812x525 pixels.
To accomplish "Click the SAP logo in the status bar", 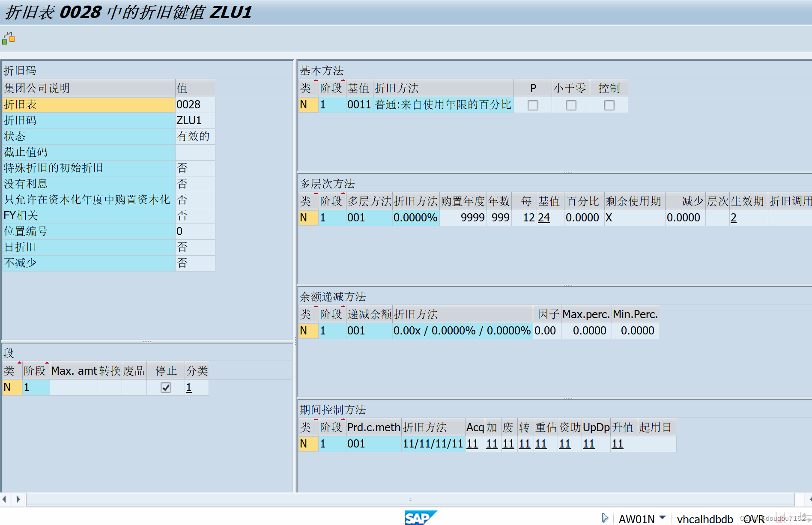I will [x=421, y=518].
